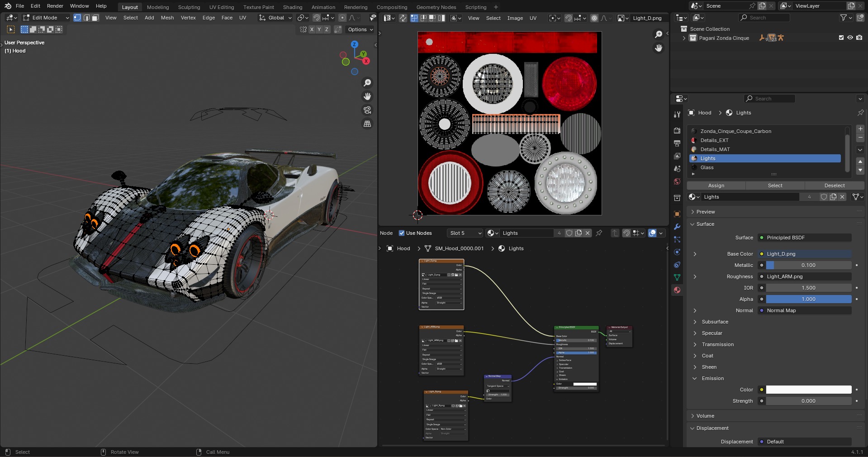Open the Object properties tab
868x457 pixels.
click(x=677, y=214)
